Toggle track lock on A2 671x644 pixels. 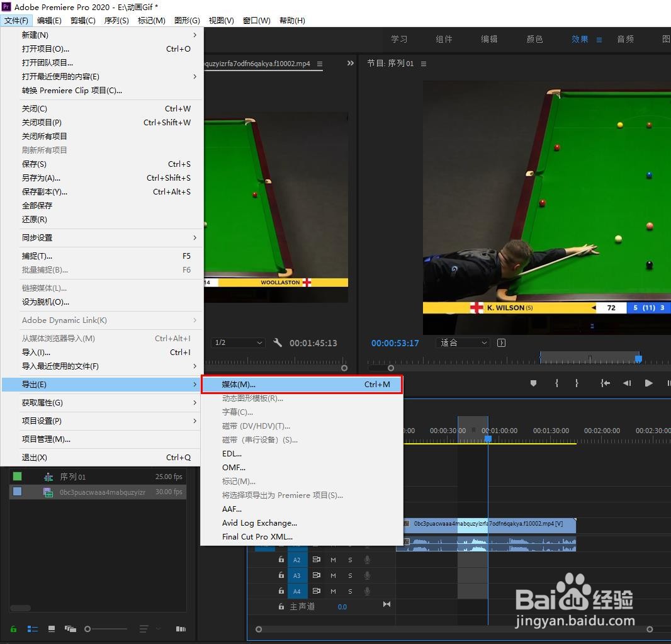coord(281,559)
